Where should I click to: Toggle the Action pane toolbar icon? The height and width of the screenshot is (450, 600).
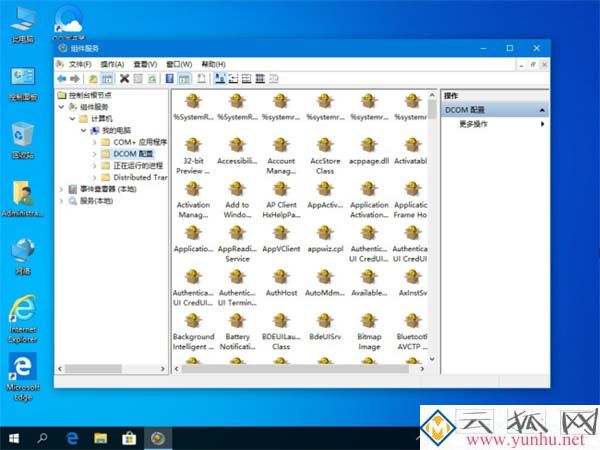[x=184, y=79]
